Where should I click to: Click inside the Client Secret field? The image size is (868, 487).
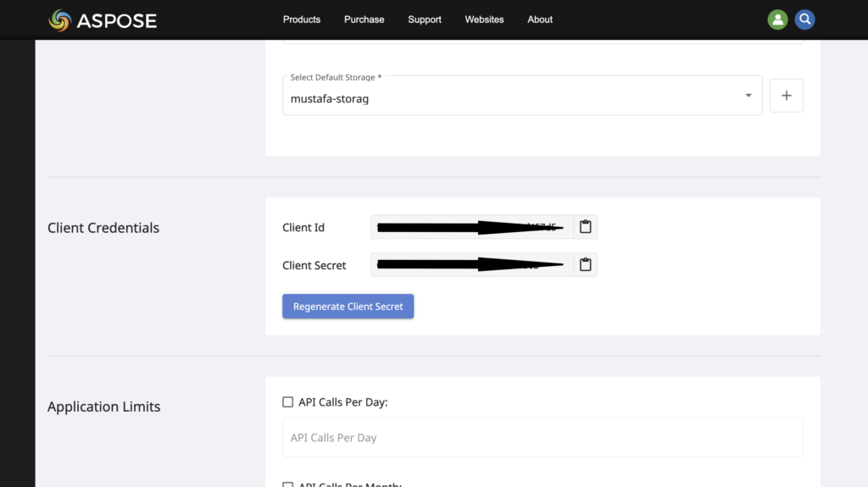(x=471, y=265)
